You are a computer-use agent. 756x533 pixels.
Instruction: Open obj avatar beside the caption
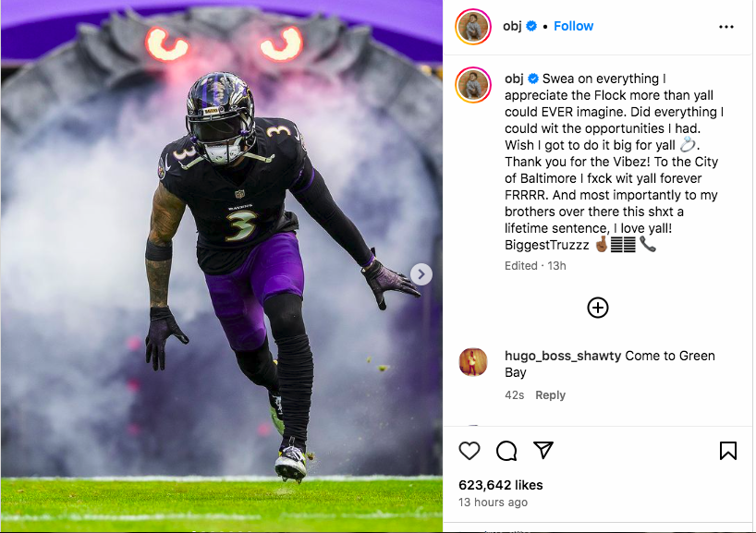(x=473, y=86)
